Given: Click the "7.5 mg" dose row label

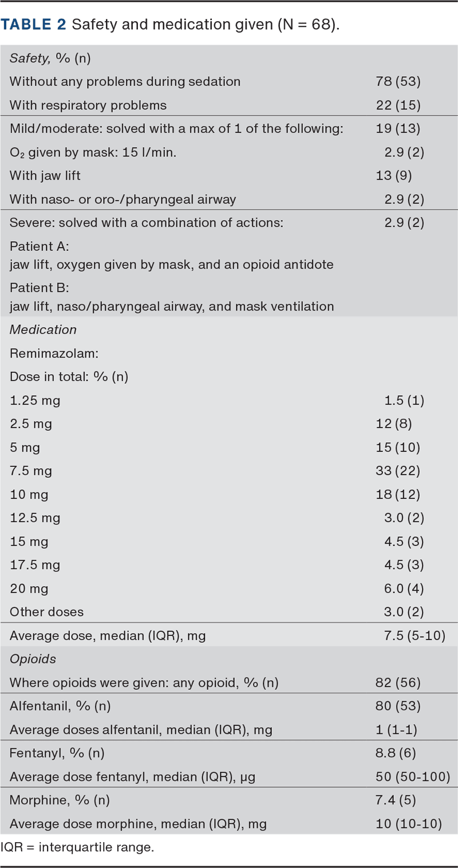Looking at the screenshot, I should point(31,471).
